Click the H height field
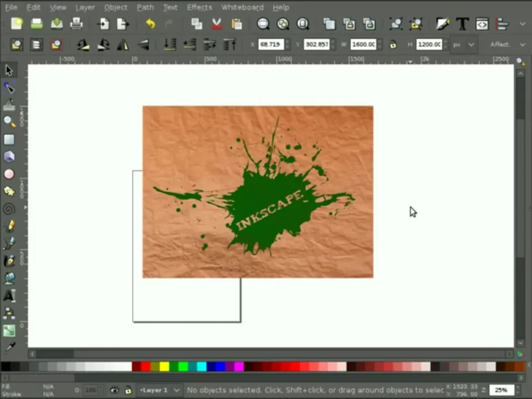Screen dimensions: 532x399 tap(429, 45)
